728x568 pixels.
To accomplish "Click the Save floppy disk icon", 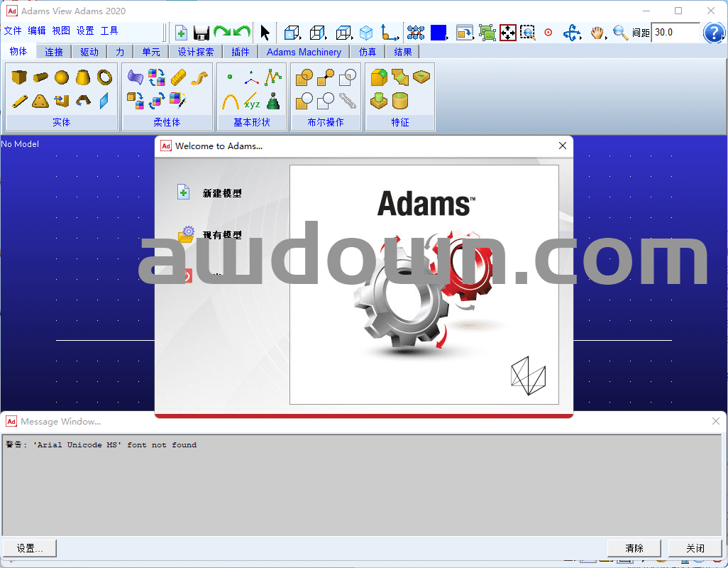I will 201,33.
